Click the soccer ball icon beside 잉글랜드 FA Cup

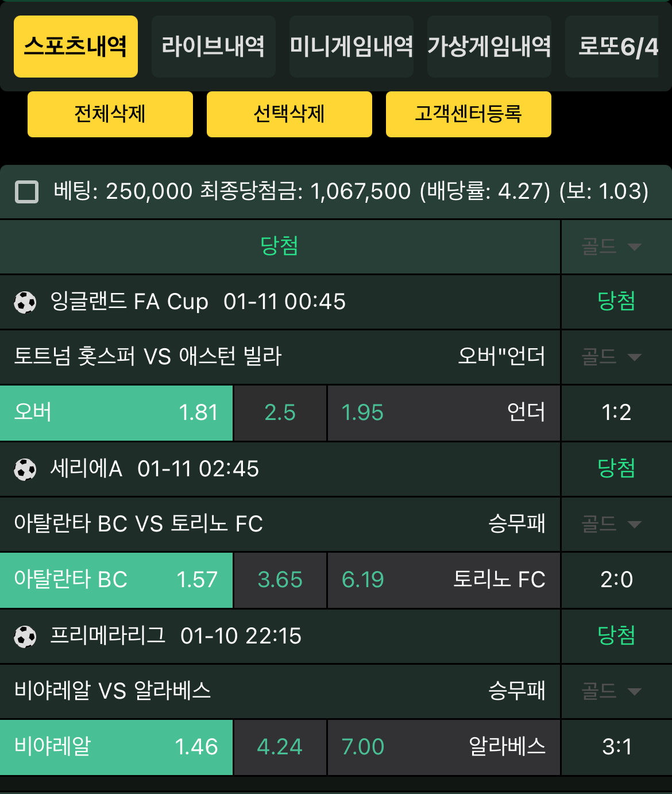(26, 302)
